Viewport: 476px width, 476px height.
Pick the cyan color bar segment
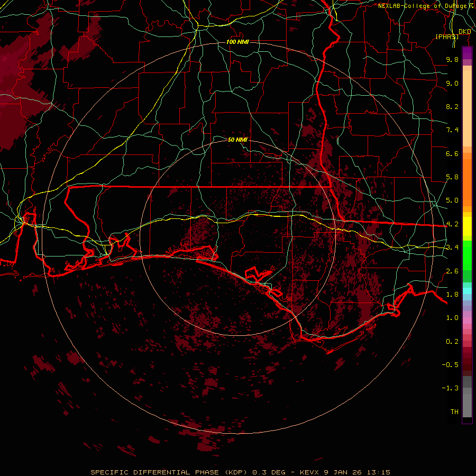[467, 291]
